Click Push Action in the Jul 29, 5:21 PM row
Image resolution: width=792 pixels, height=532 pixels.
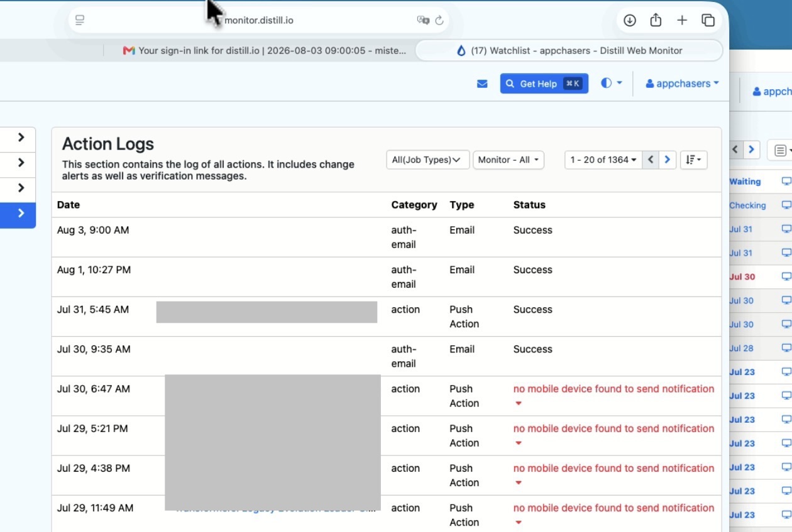[x=465, y=435]
